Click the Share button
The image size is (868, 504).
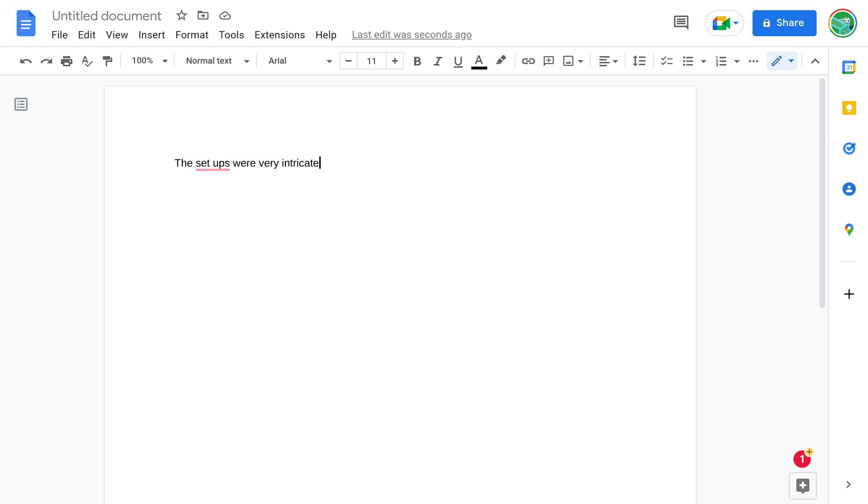click(x=785, y=23)
